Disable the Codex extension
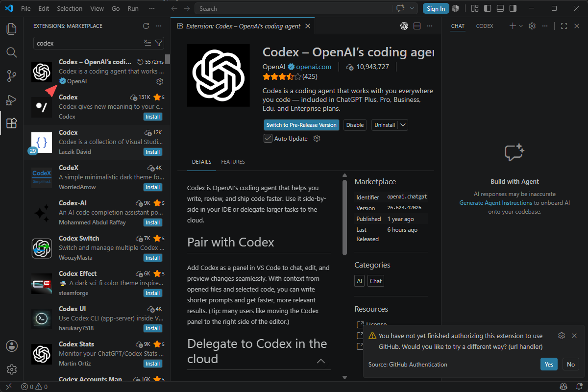Screen dimensions: 588x392 click(x=355, y=125)
